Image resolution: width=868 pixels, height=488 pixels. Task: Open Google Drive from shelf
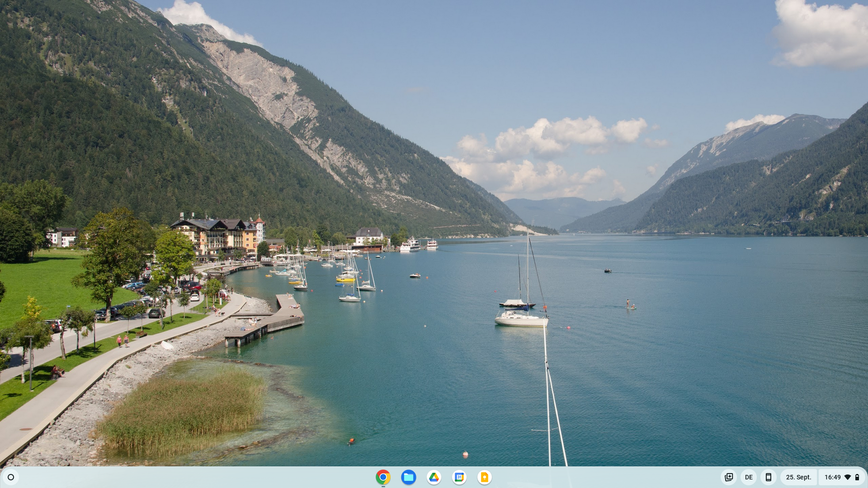pos(434,477)
